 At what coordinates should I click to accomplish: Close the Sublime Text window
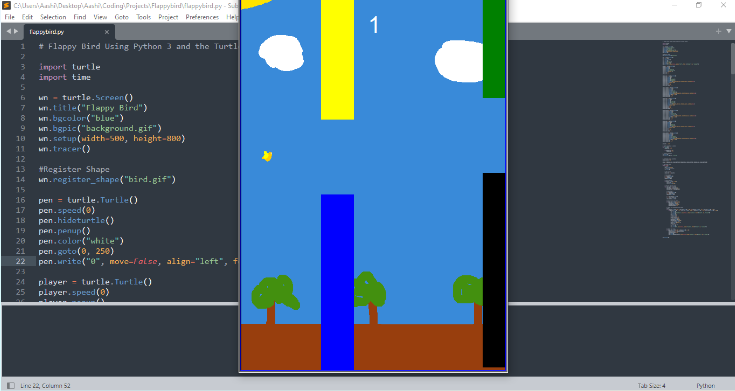click(723, 5)
